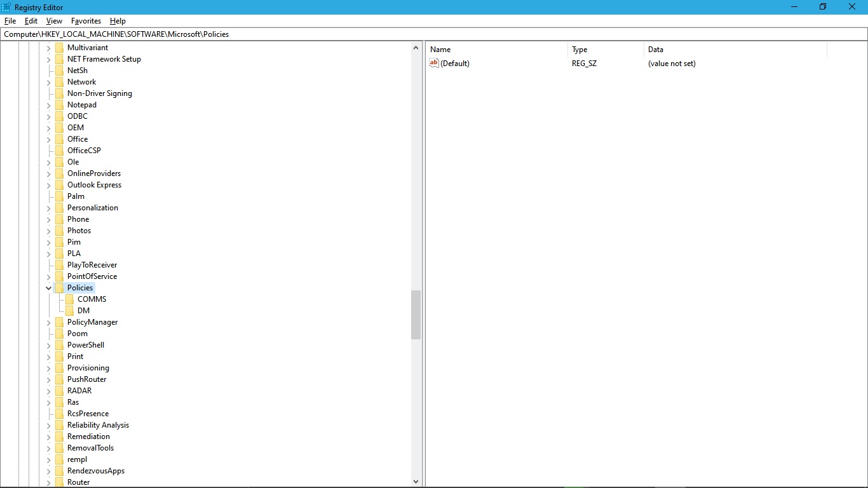Click the folder icon next to ODBC
868x488 pixels.
(x=59, y=116)
